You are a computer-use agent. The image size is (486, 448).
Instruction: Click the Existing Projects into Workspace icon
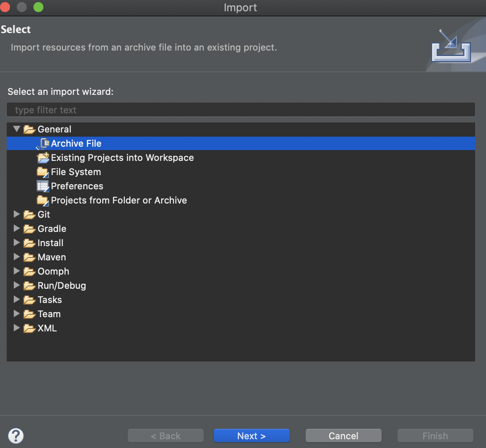pos(43,158)
